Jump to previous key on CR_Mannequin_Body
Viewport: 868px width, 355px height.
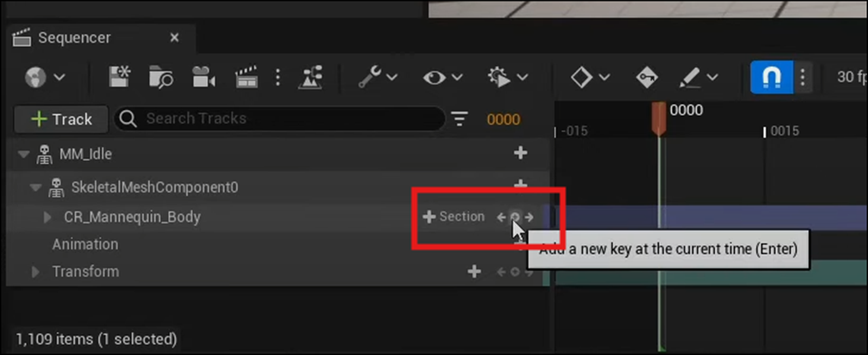pos(502,217)
